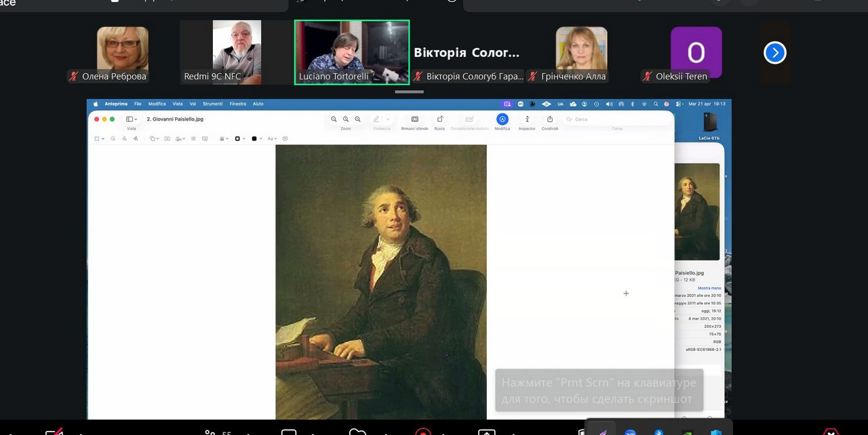Open the sidebar Vista dropdown in Anteprima

(x=132, y=119)
